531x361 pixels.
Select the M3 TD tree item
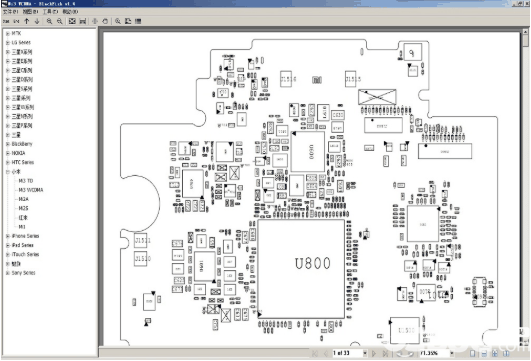click(x=26, y=181)
